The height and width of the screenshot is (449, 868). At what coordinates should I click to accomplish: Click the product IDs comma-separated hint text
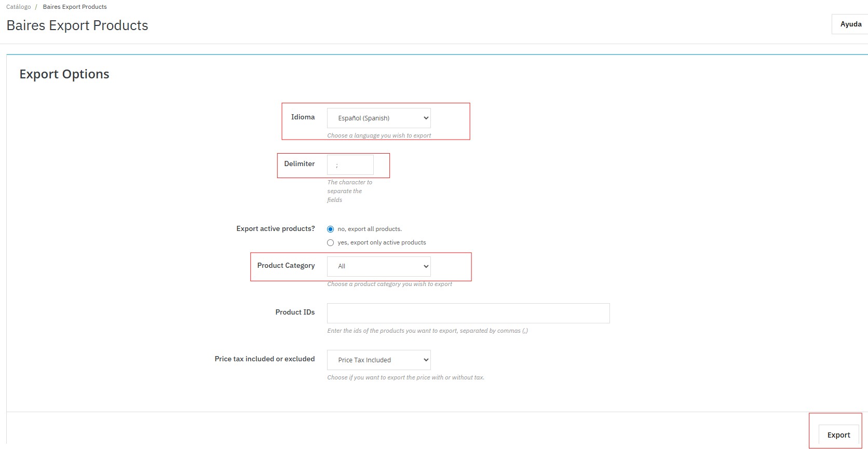pyautogui.click(x=427, y=331)
